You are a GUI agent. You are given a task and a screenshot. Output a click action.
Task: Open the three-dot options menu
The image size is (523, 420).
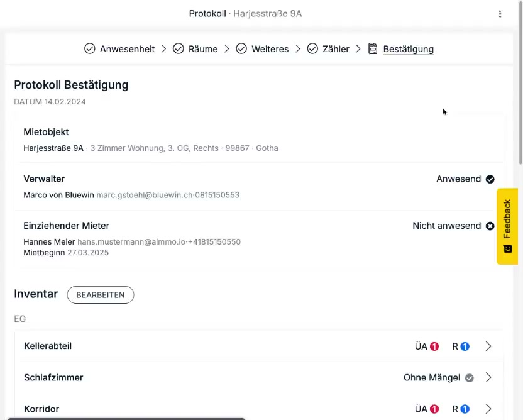click(500, 14)
